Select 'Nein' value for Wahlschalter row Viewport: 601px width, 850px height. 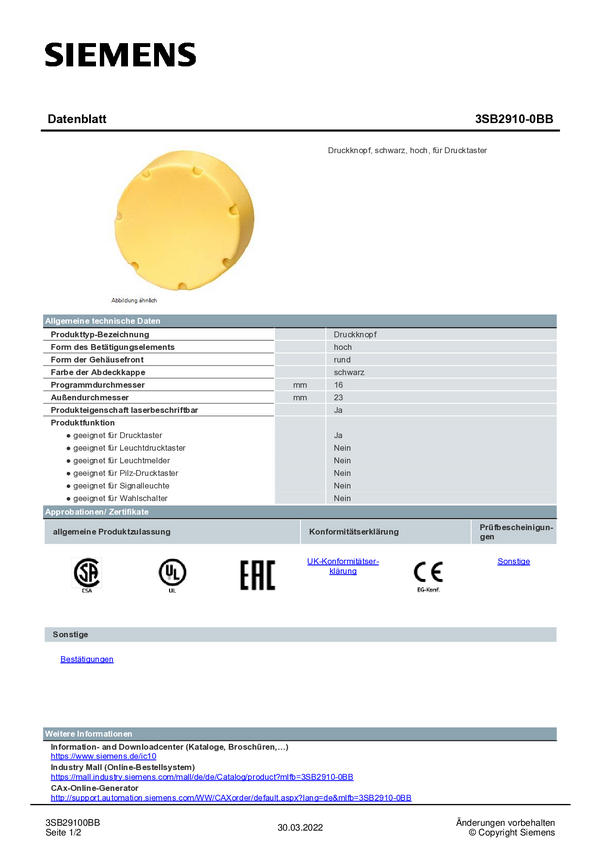tap(342, 498)
